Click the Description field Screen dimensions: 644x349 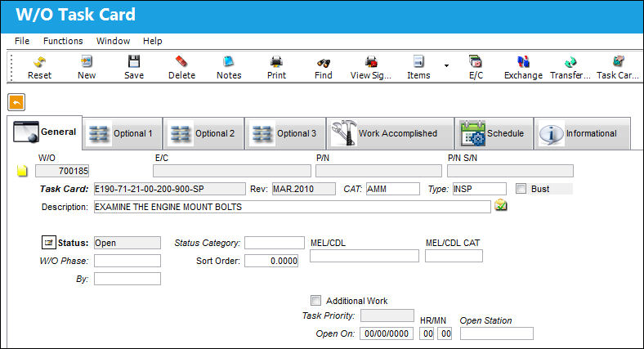click(x=293, y=207)
